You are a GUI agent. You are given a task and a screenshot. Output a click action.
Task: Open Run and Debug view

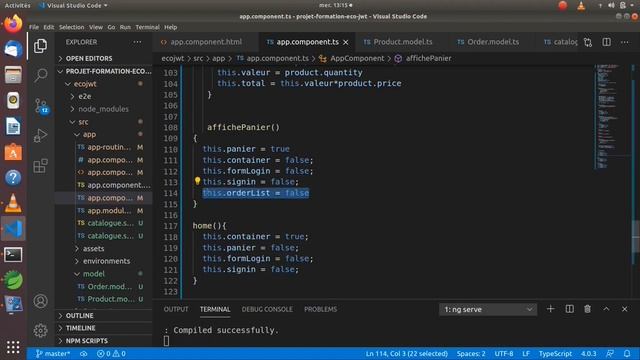[x=40, y=136]
